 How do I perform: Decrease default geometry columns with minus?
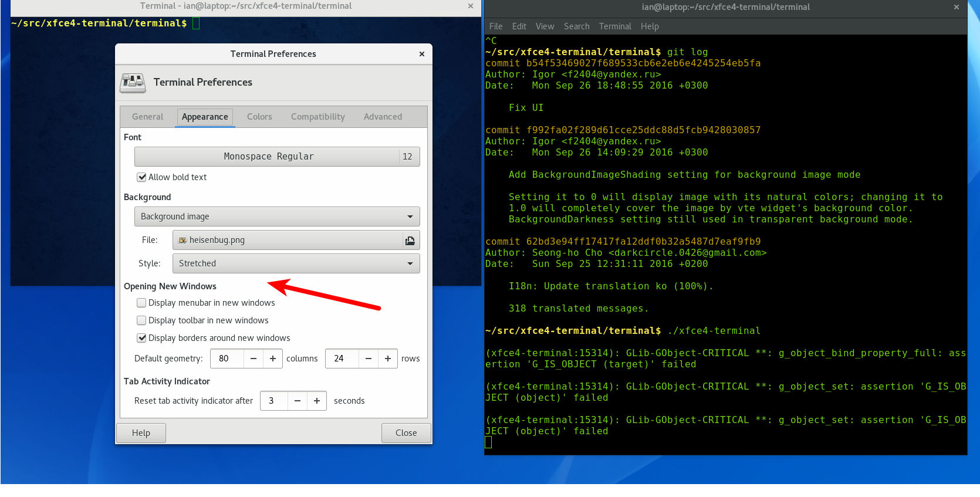tap(253, 359)
